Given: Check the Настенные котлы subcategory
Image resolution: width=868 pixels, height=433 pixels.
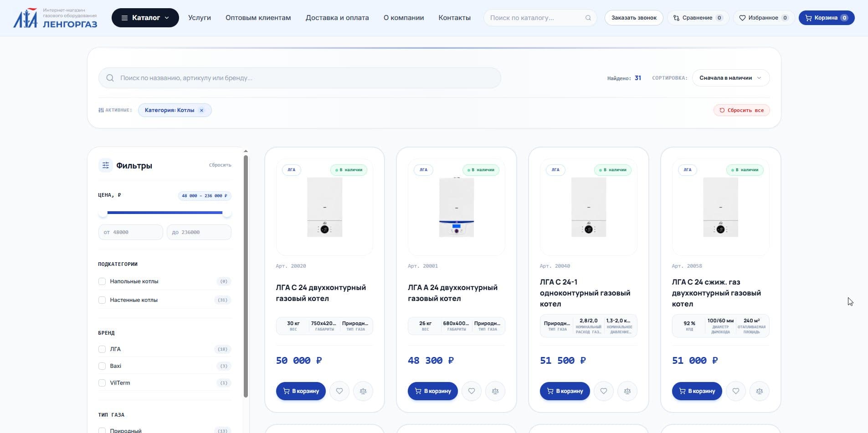Looking at the screenshot, I should (x=102, y=300).
